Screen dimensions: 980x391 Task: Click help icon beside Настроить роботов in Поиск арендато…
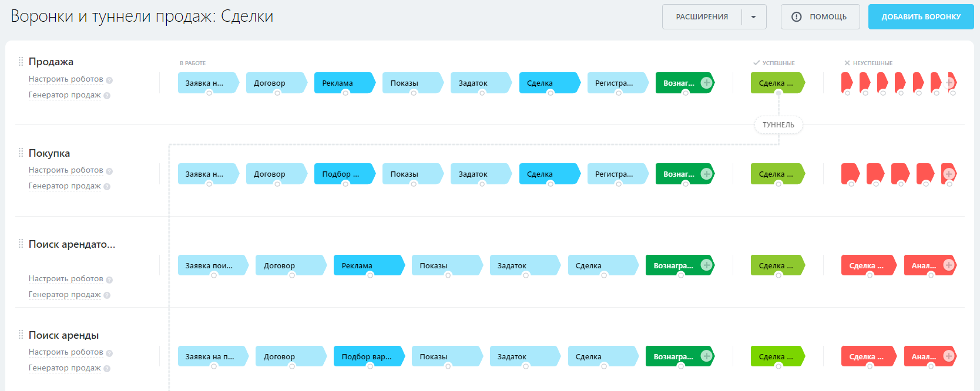(109, 279)
